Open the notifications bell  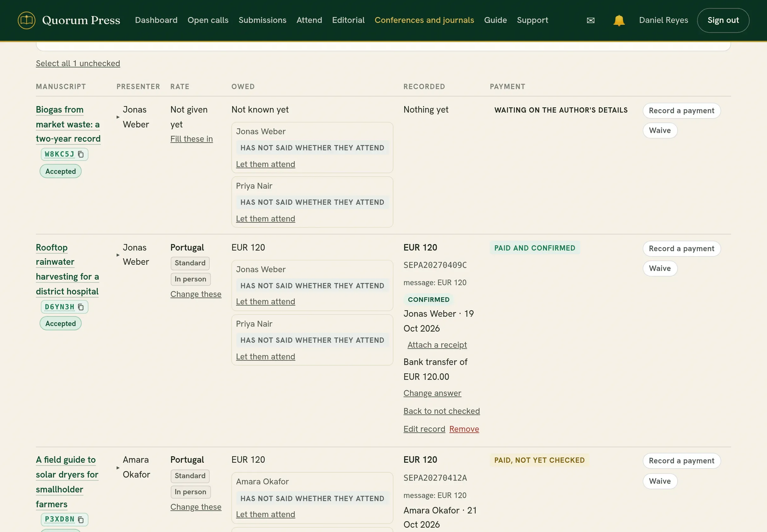click(x=619, y=20)
